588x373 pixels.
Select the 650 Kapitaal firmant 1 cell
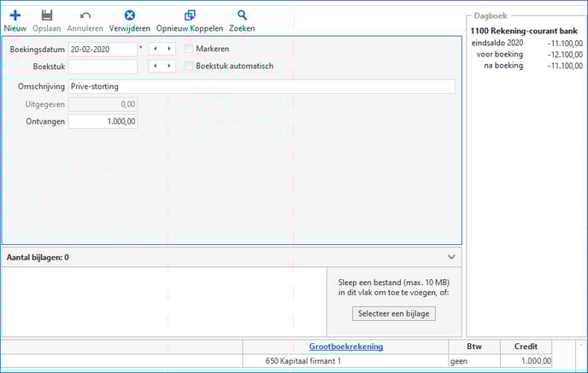point(345,362)
